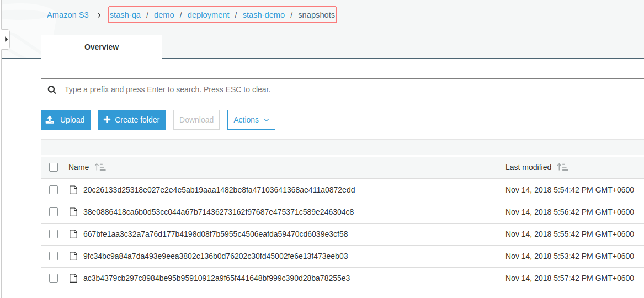Open the stash-qa bucket breadcrumb

pos(125,15)
